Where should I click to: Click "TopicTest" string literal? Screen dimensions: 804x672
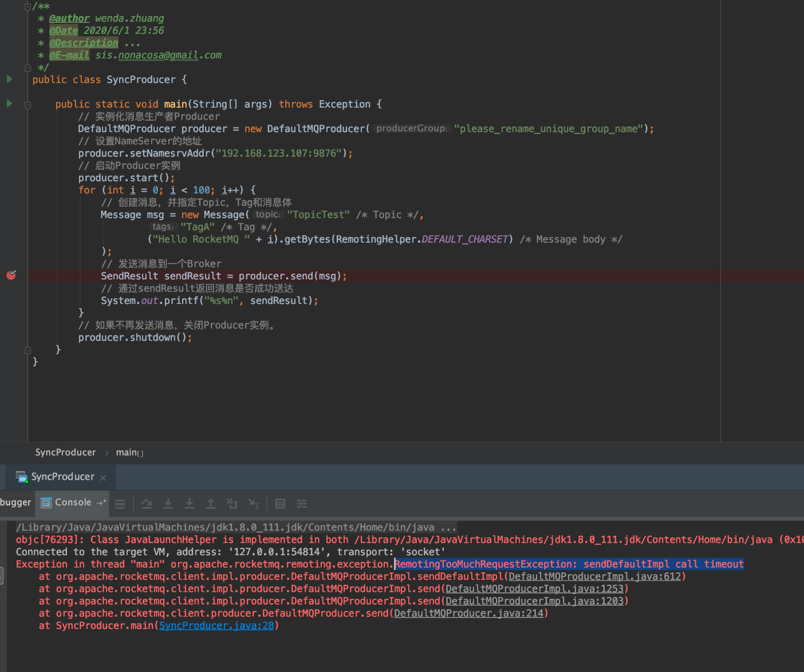[318, 215]
